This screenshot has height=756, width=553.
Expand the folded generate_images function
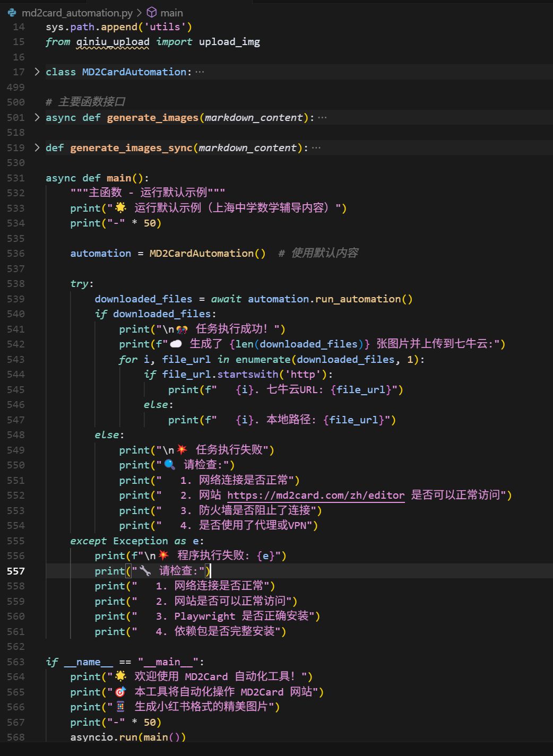(x=36, y=117)
